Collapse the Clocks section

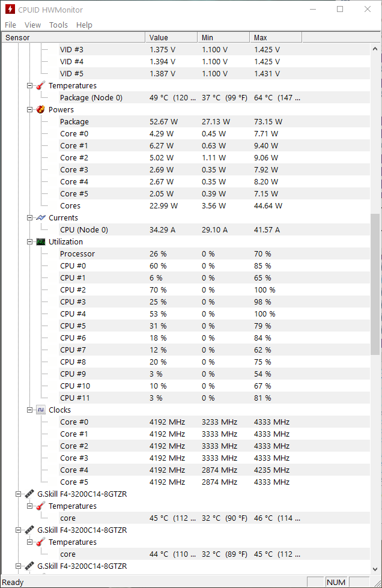29,410
